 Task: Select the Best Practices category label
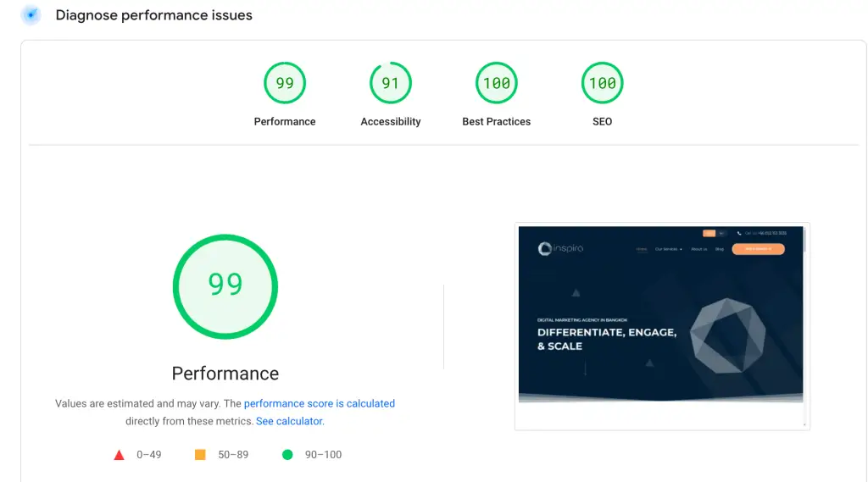click(x=496, y=122)
